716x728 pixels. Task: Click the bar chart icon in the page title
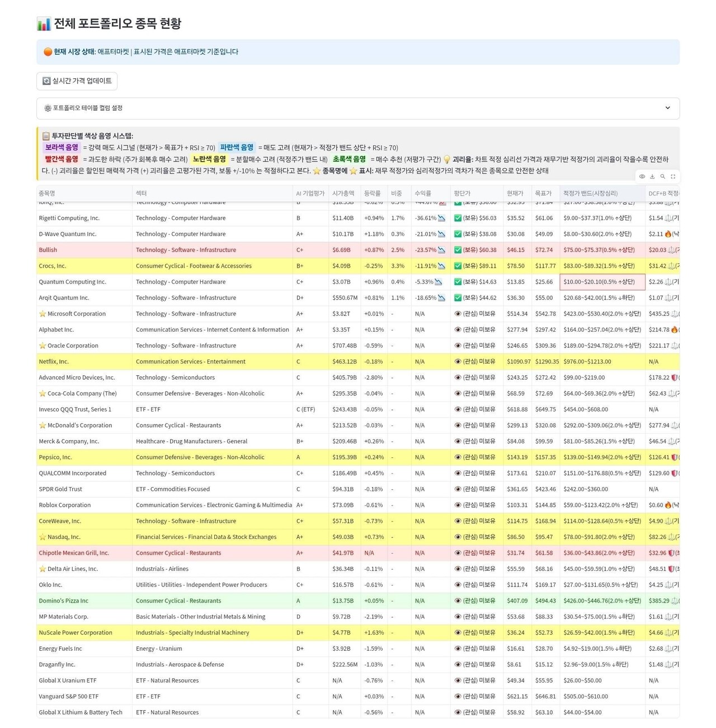pyautogui.click(x=44, y=23)
